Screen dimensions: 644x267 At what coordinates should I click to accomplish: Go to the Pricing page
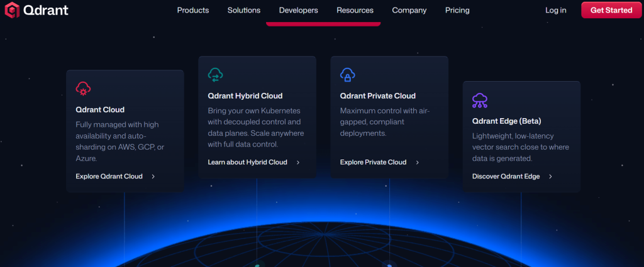pos(457,10)
